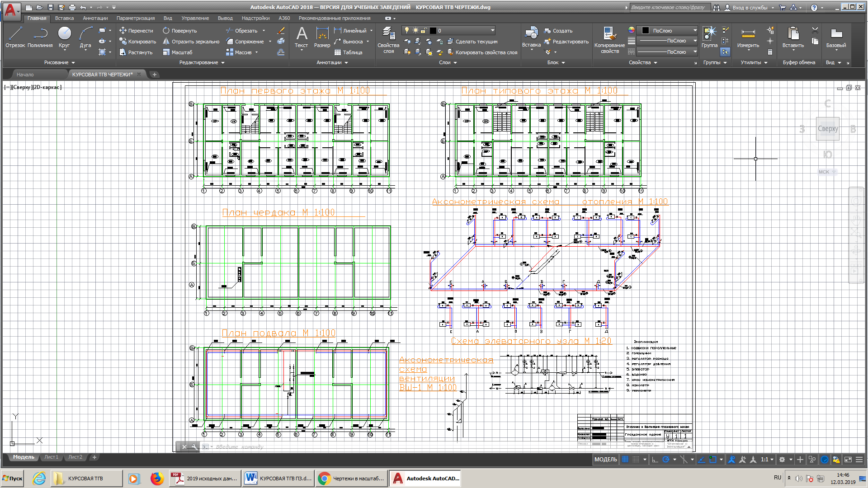Expand the Рисование panel
Screen dimensions: 868x488
pyautogui.click(x=59, y=62)
